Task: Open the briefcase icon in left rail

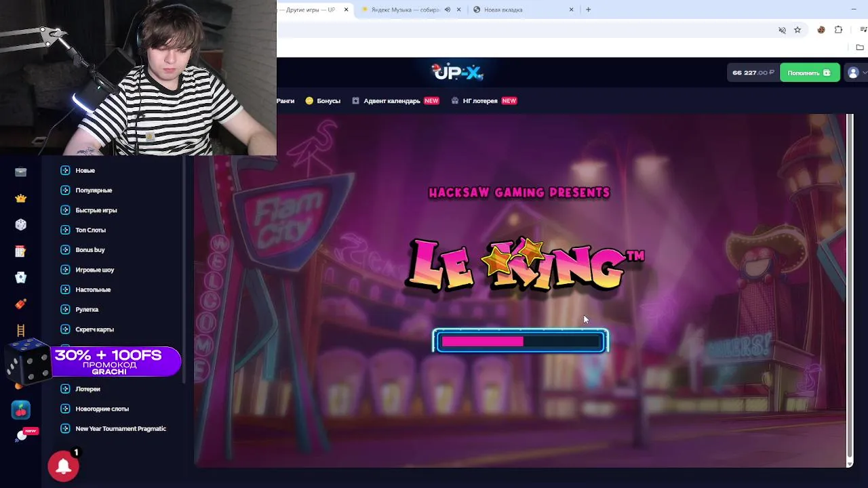Action: click(x=20, y=172)
